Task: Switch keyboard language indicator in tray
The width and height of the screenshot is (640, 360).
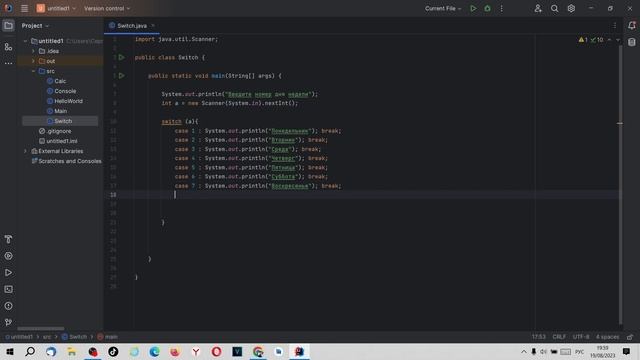Action: pyautogui.click(x=580, y=351)
